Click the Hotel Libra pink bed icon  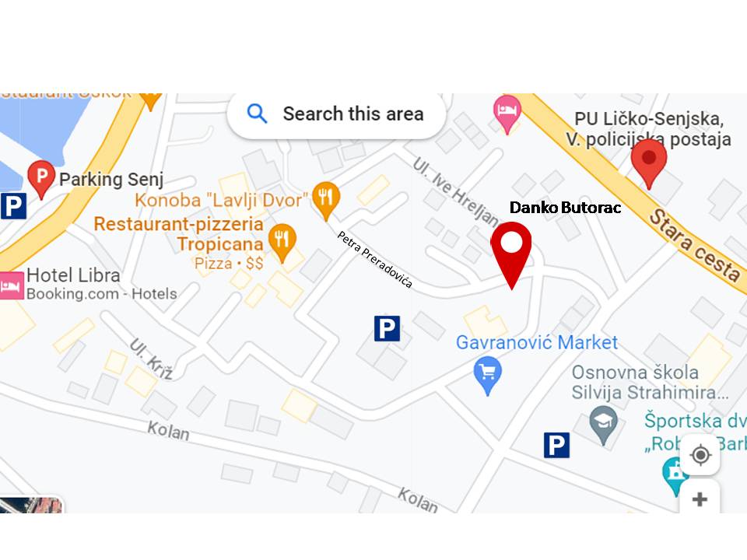point(12,285)
